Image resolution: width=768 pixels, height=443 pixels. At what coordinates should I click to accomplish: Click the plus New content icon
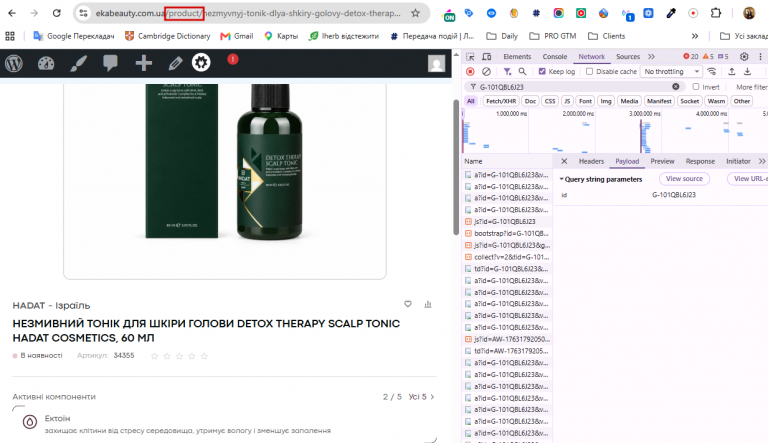click(144, 63)
